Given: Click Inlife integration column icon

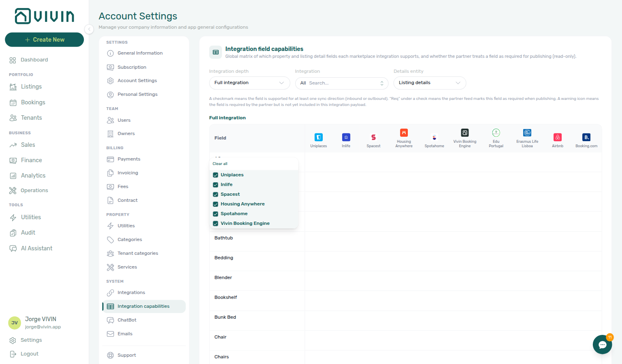Looking at the screenshot, I should tap(346, 137).
